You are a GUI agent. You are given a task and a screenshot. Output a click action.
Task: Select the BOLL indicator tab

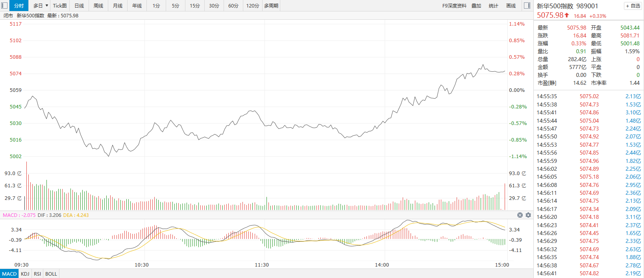pyautogui.click(x=51, y=274)
